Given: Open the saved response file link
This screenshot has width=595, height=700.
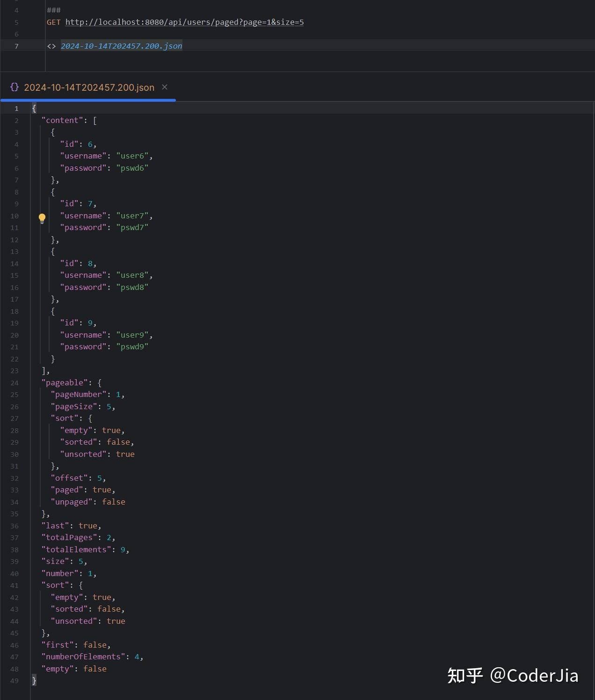Looking at the screenshot, I should pos(122,46).
